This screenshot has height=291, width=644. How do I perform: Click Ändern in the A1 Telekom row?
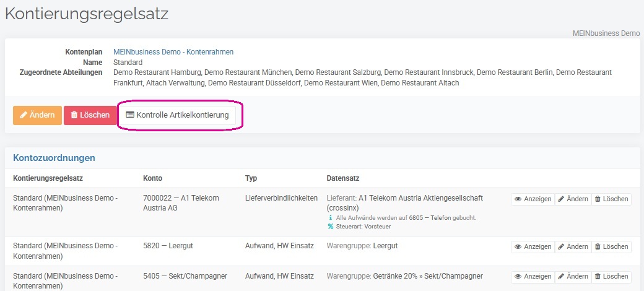573,199
